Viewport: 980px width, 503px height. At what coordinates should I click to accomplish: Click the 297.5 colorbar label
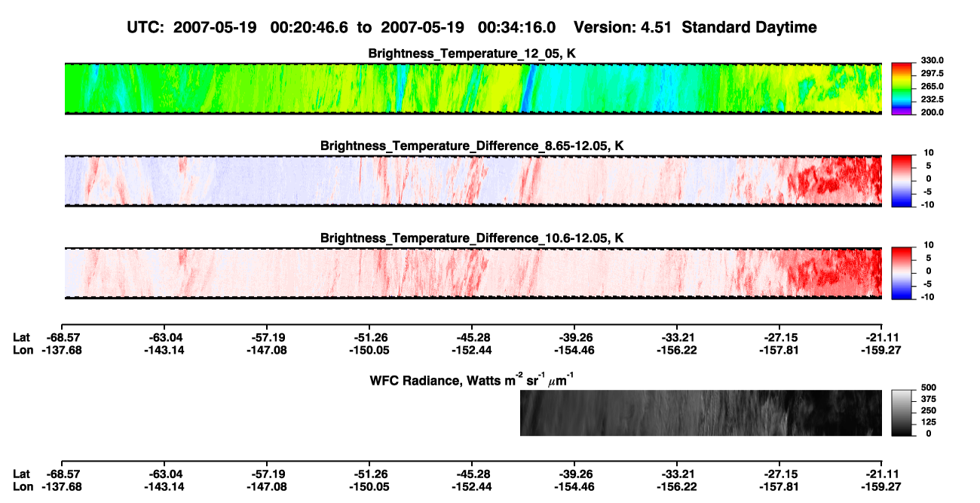932,73
